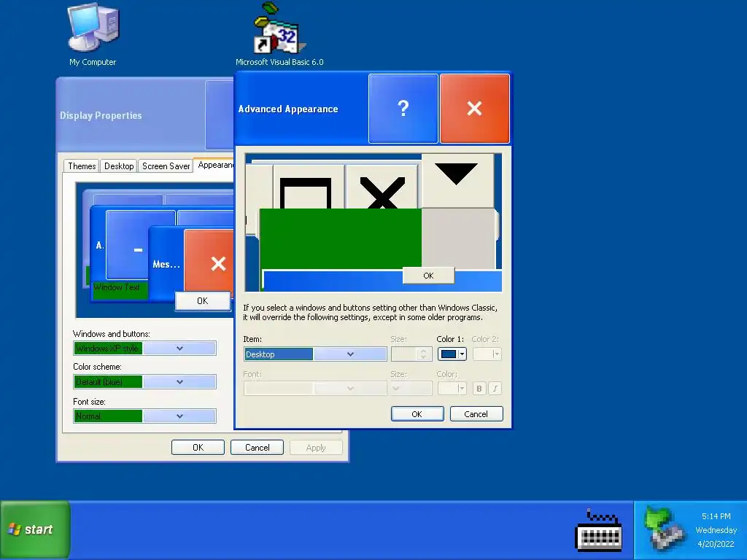Click the Window Text sample in preview

click(117, 287)
